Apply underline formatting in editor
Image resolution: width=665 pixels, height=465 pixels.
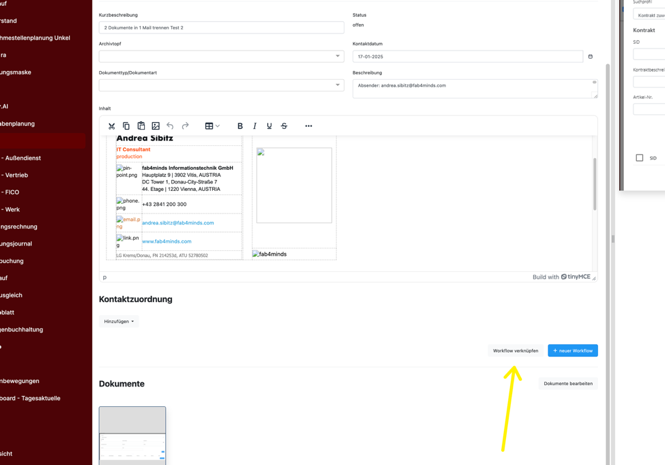point(269,126)
